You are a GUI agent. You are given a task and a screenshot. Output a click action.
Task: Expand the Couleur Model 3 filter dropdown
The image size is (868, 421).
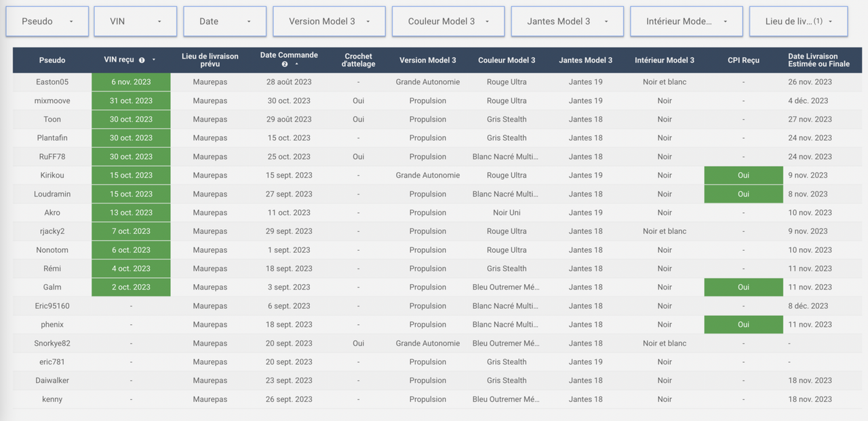tap(448, 22)
